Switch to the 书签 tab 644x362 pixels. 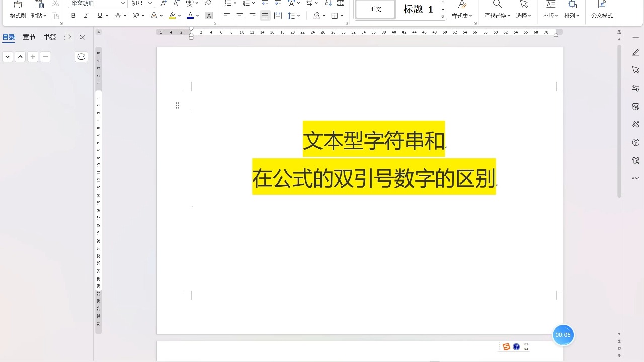tap(50, 37)
